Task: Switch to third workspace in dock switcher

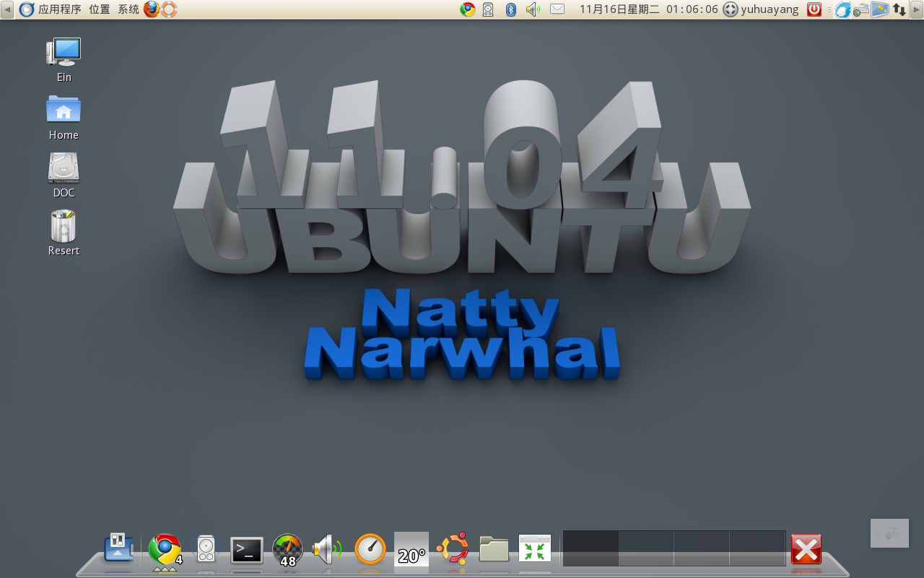Action: tap(702, 548)
